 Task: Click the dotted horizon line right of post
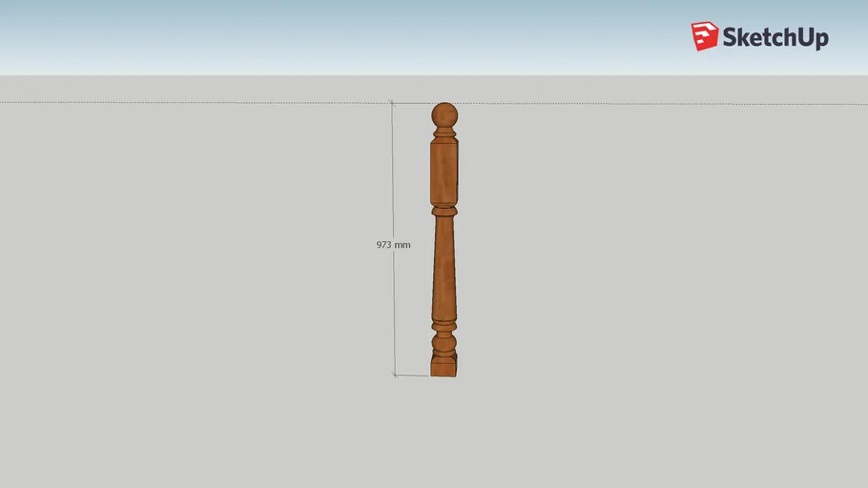click(x=668, y=104)
